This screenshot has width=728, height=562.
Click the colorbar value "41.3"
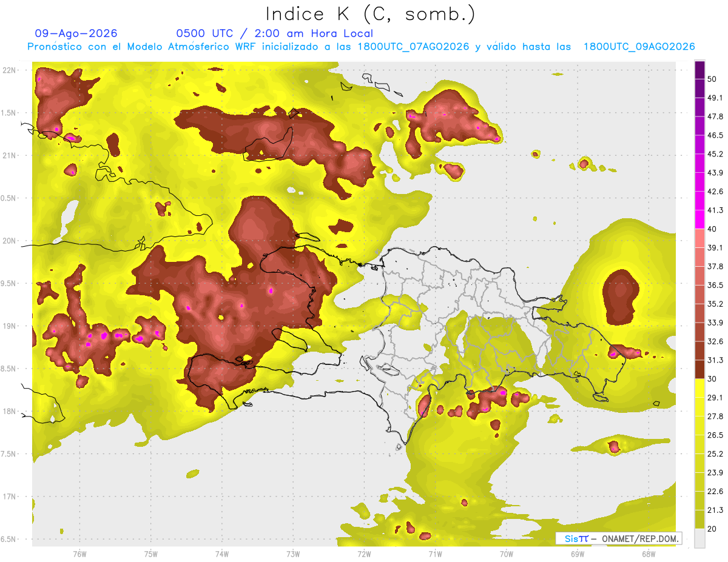pos(716,210)
